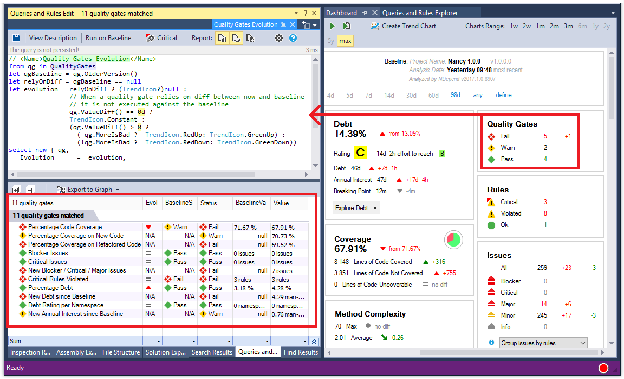The image size is (624, 379).
Task: Select New Debt since Baseline row
Action: (159, 297)
